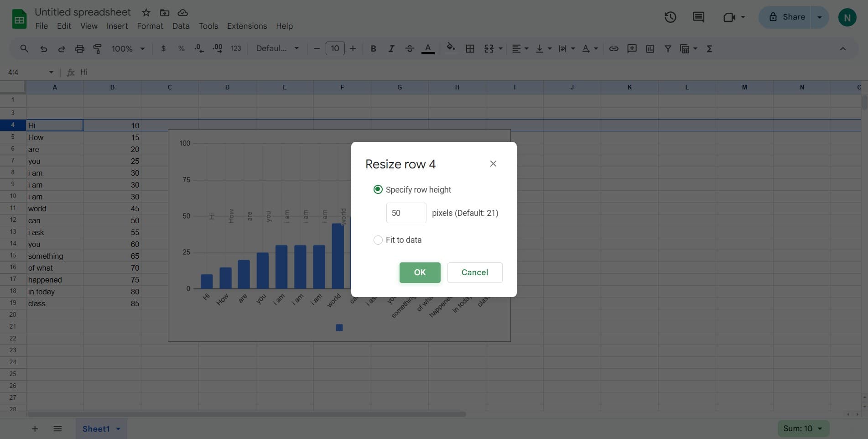This screenshot has width=868, height=439.
Task: Select Specify row height option
Action: (x=378, y=189)
